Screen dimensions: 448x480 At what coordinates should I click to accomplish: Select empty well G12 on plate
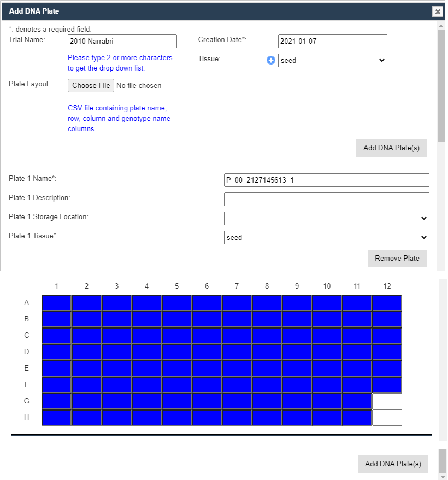coord(387,401)
